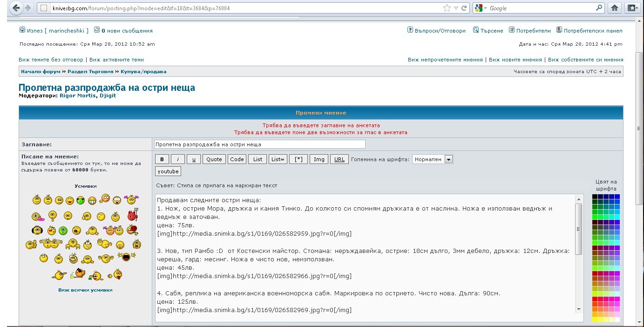Click Виж всички усмивки
This screenshot has width=644, height=327.
click(x=85, y=290)
